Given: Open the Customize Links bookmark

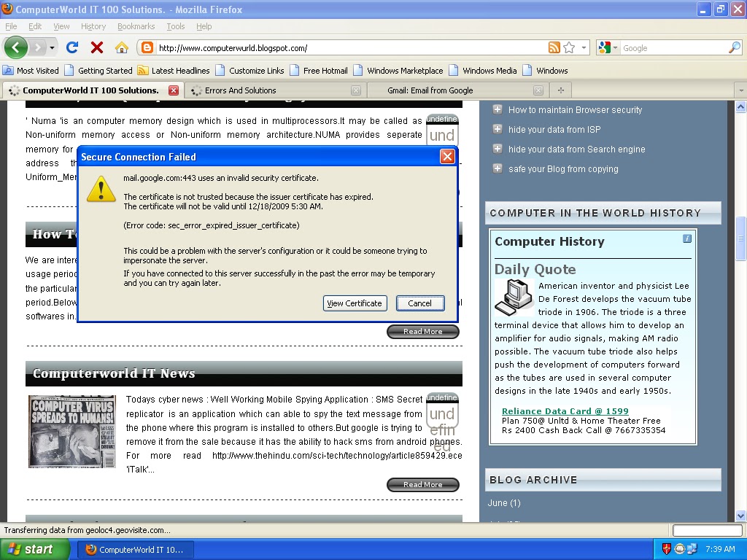Looking at the screenshot, I should tap(250, 71).
